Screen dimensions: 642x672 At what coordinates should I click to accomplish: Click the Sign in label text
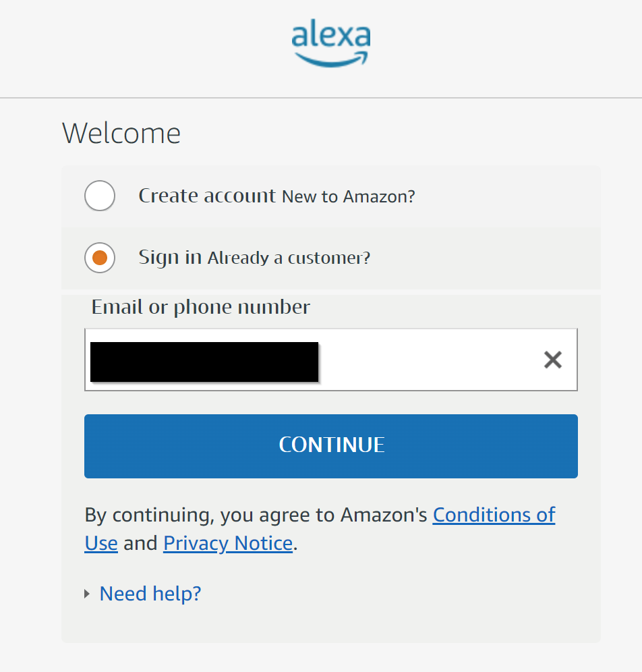170,257
